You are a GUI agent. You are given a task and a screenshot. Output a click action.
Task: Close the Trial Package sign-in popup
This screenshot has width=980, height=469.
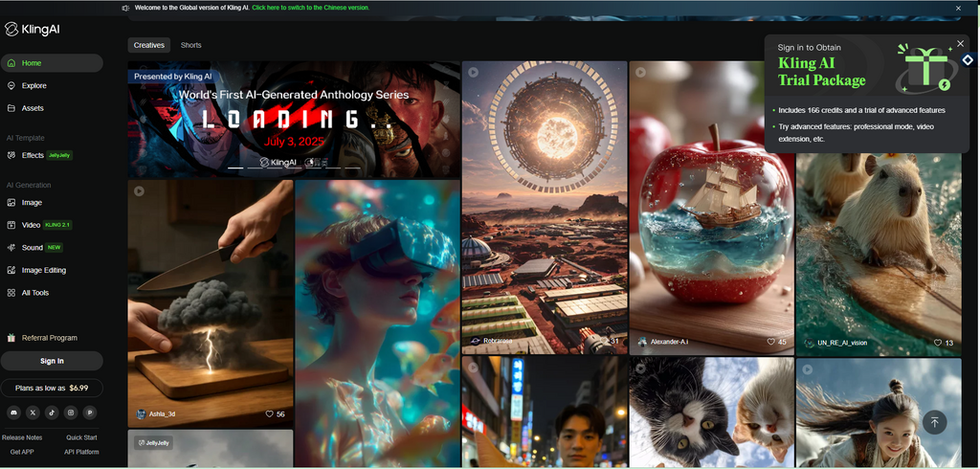click(x=961, y=44)
